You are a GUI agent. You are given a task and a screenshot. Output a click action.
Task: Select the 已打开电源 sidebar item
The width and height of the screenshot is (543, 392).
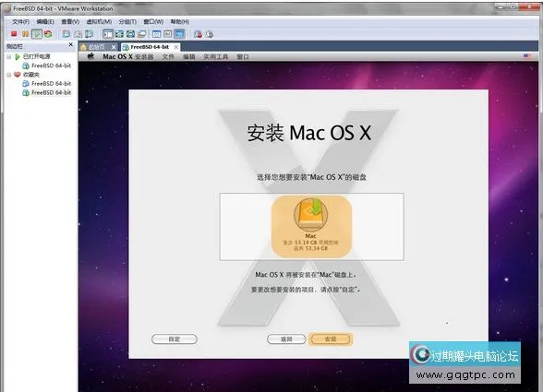tap(36, 56)
